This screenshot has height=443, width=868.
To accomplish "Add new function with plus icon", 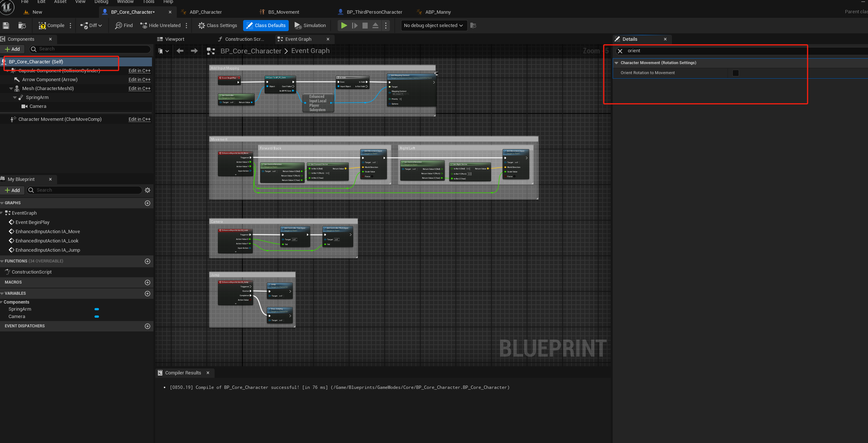I will point(148,261).
